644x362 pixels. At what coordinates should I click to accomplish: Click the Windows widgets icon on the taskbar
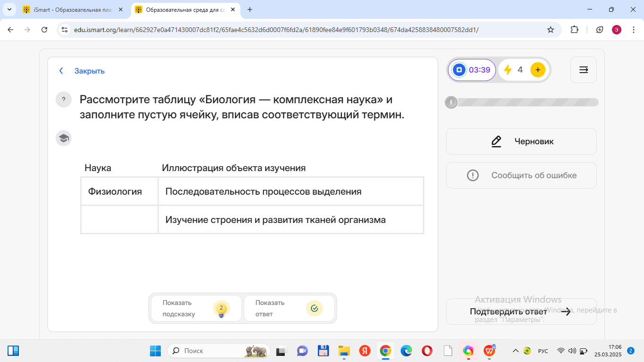click(x=13, y=351)
